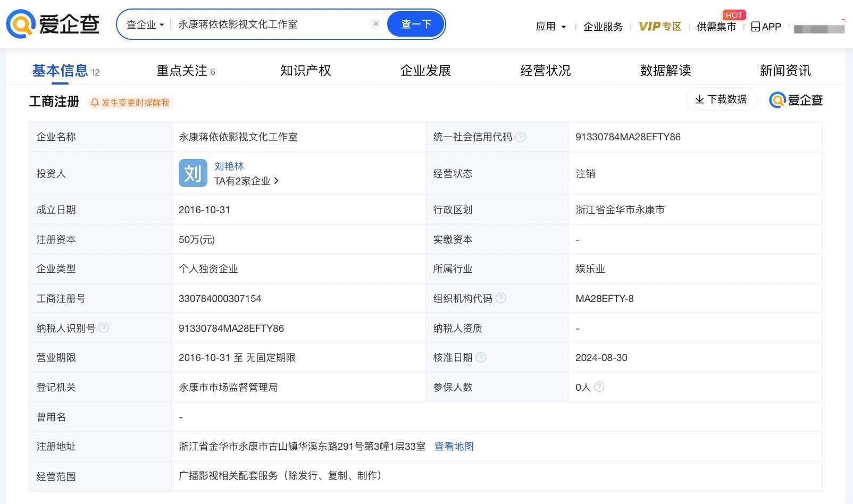Select taxpayer ID value in 纳税人识别号 row
Viewport: 853px width, 504px height.
[x=231, y=329]
